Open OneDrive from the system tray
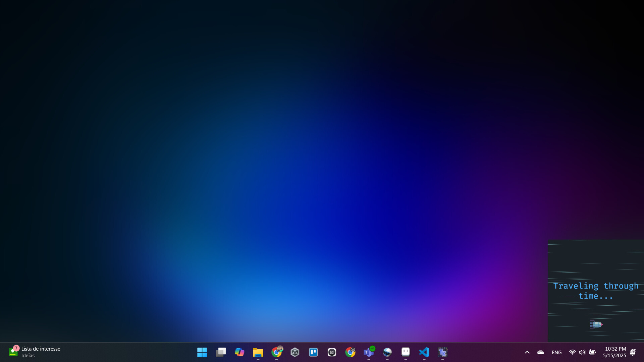 tap(540, 352)
